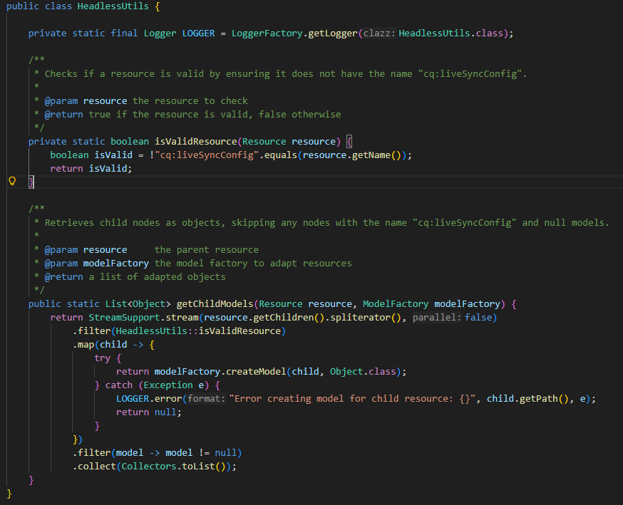Click the try keyword

(102, 358)
